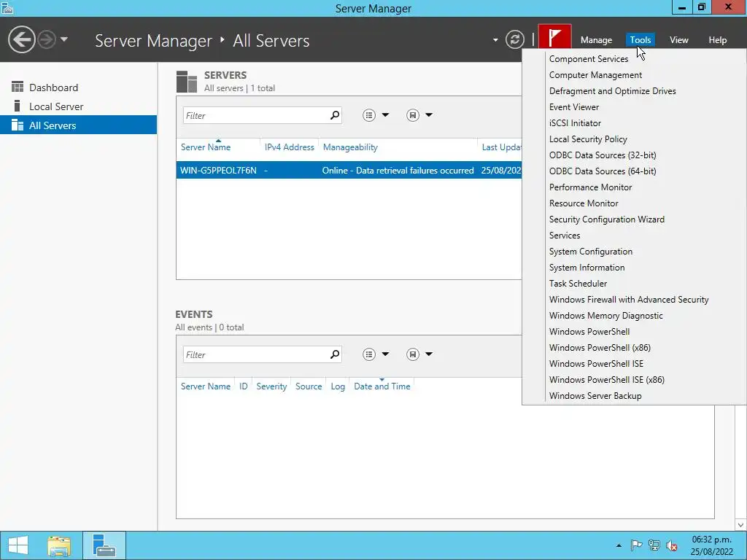Select Defragment and Optimize Drives
The image size is (747, 560).
click(x=612, y=91)
